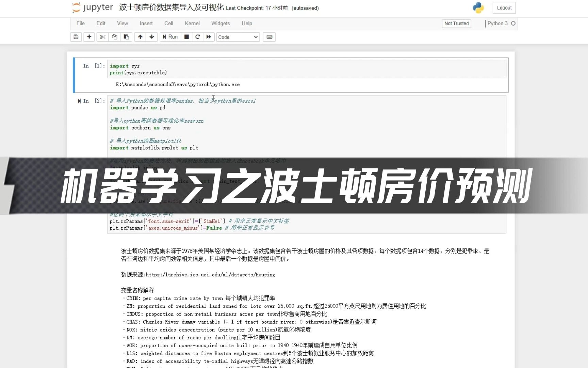Click the Python logo icon
Screen dimensions: 588x368
point(478,8)
